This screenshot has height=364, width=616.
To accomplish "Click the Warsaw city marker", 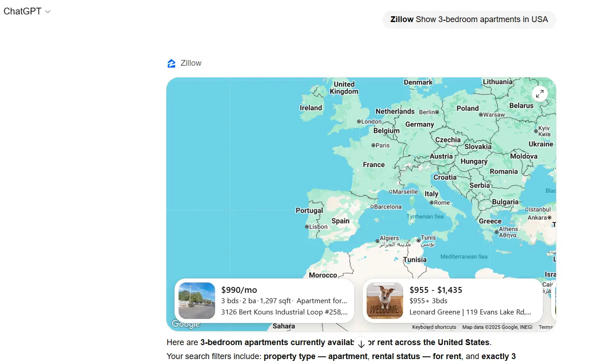I will pyautogui.click(x=481, y=115).
